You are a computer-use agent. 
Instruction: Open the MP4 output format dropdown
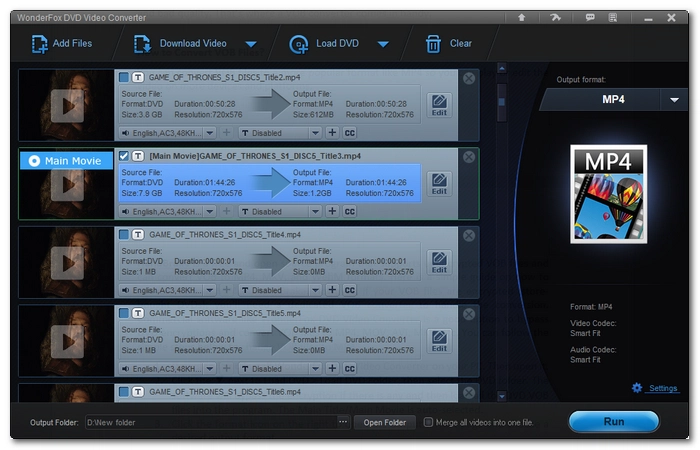pos(674,100)
